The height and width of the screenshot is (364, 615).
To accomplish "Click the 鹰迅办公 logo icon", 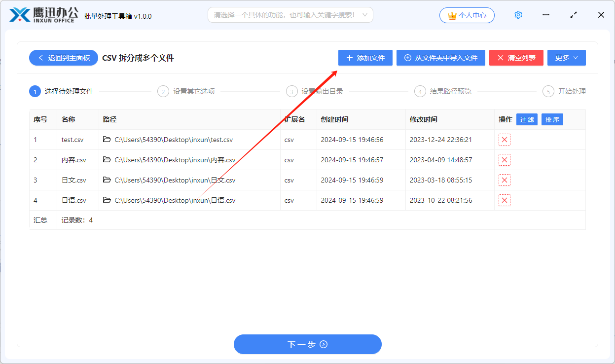I will (18, 14).
